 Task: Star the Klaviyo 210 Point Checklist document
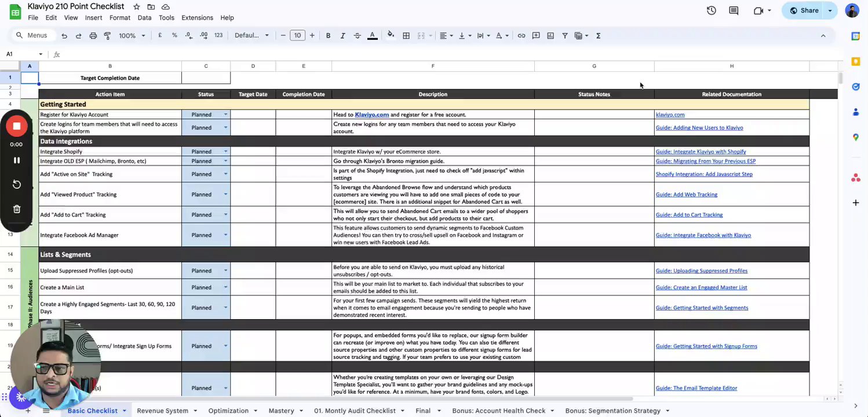pos(136,6)
